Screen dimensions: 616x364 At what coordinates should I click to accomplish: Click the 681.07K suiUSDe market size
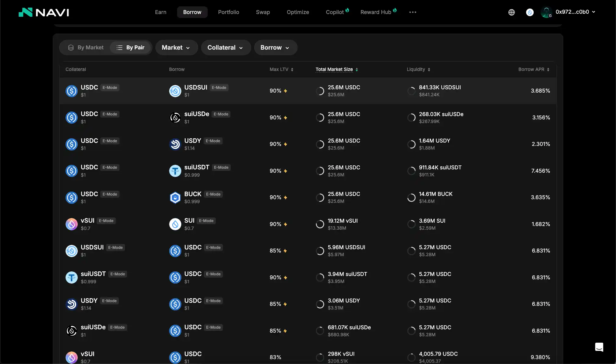point(349,327)
